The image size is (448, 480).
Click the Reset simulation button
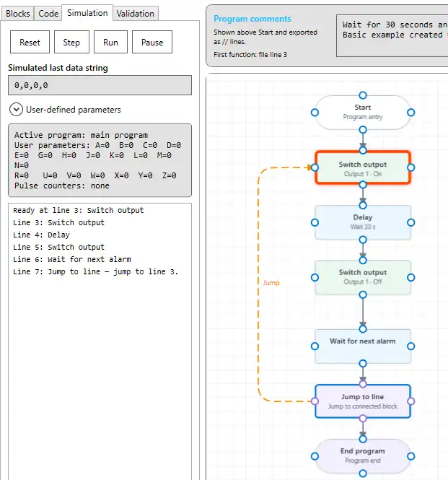tap(30, 42)
